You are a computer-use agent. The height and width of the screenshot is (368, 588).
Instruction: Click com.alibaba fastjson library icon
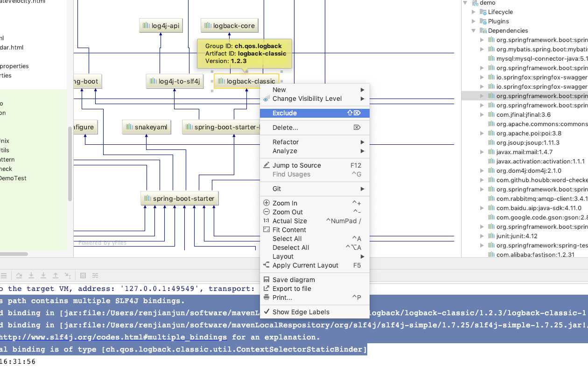pos(491,255)
